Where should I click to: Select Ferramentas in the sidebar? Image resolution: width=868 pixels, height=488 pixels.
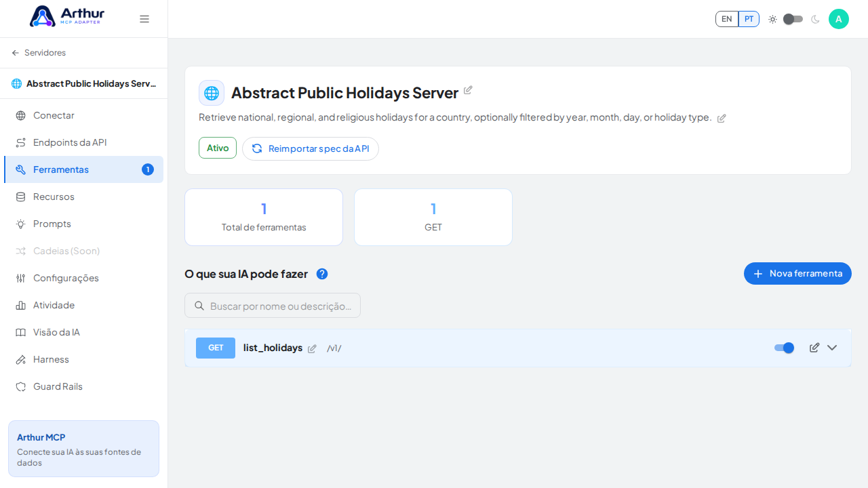84,169
